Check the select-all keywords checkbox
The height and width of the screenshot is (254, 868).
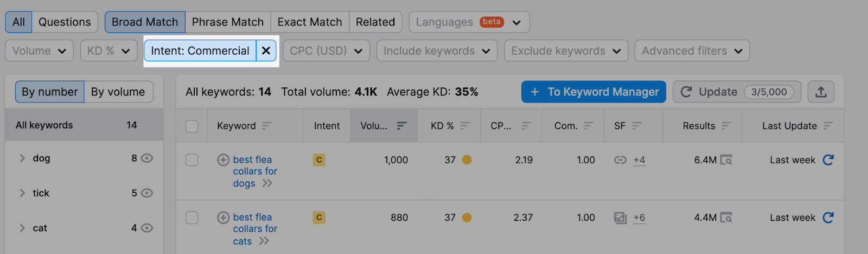[x=192, y=126]
